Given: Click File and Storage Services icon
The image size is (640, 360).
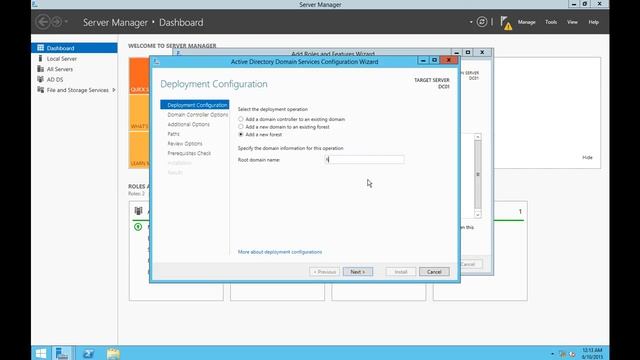Looking at the screenshot, I should pyautogui.click(x=40, y=90).
